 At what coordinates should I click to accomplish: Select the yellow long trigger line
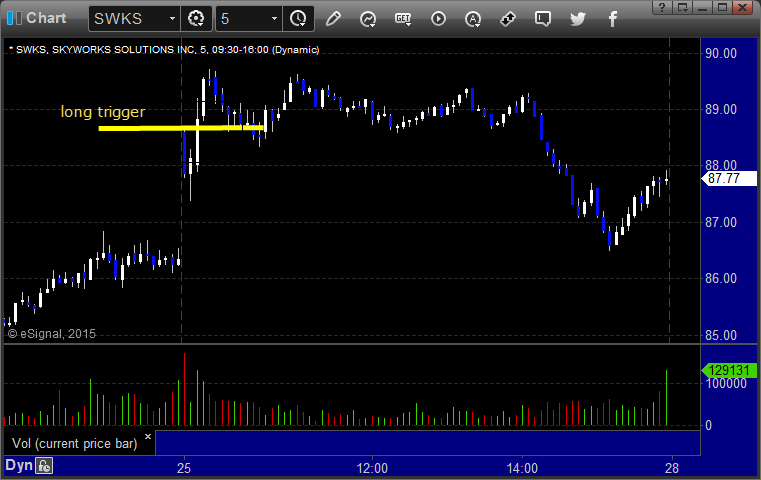pyautogui.click(x=181, y=128)
